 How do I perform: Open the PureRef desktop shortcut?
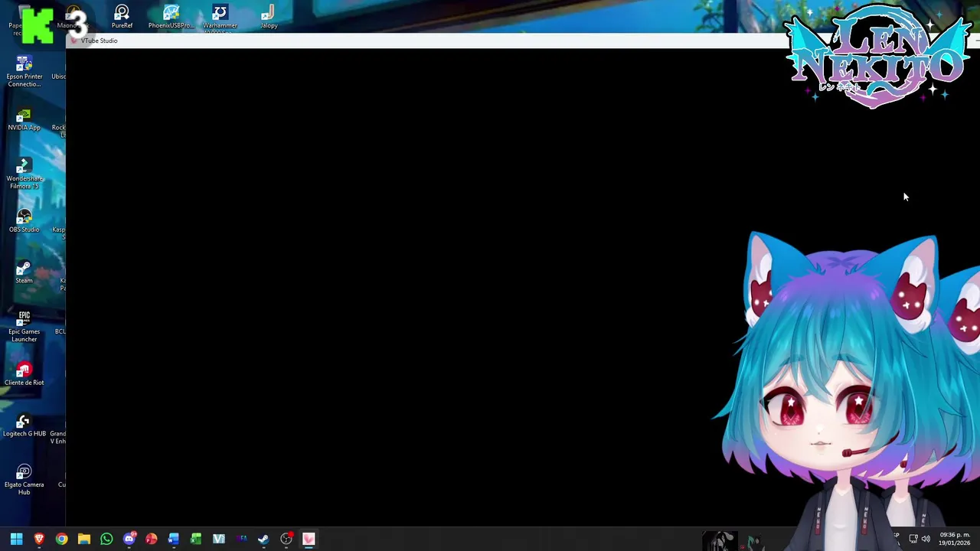tap(122, 17)
